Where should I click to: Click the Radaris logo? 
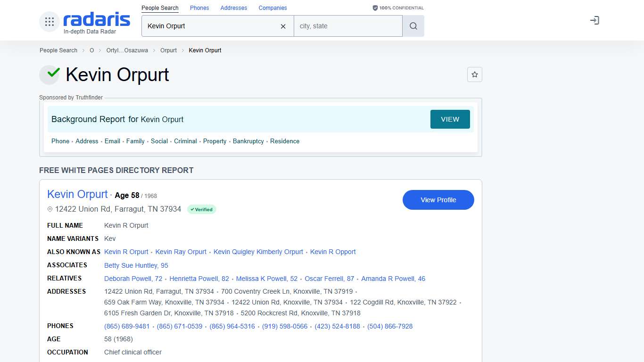click(96, 20)
